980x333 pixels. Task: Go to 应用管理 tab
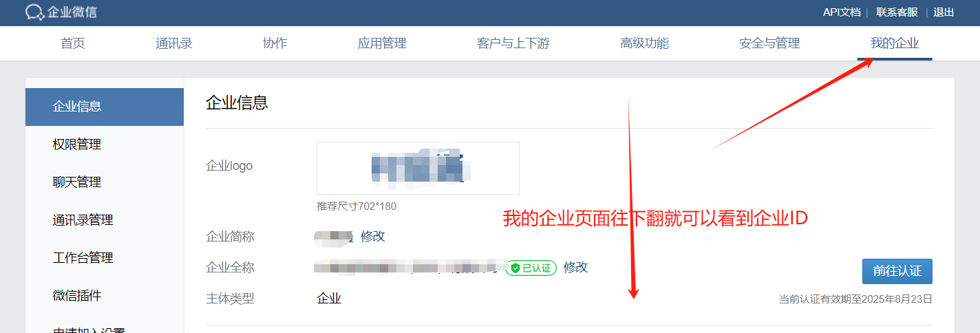[x=382, y=43]
